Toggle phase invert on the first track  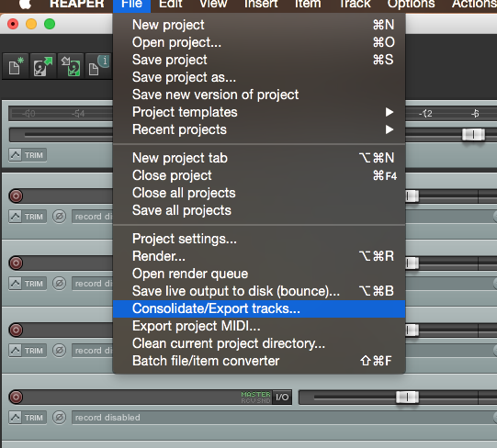[59, 217]
